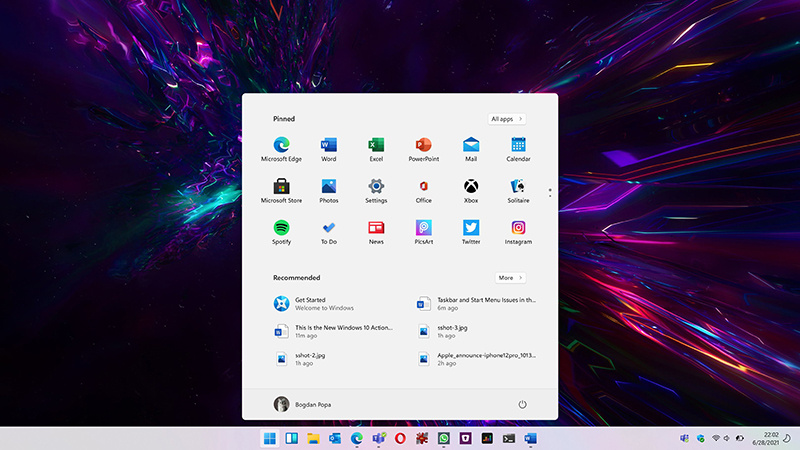This screenshot has width=800, height=450.
Task: Open Settings from pinned apps
Action: (376, 191)
